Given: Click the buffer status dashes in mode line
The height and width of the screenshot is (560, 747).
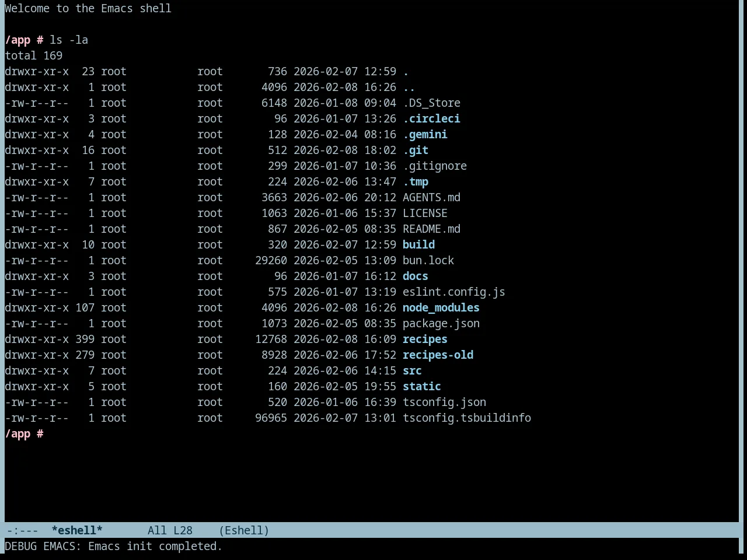Looking at the screenshot, I should 22,530.
